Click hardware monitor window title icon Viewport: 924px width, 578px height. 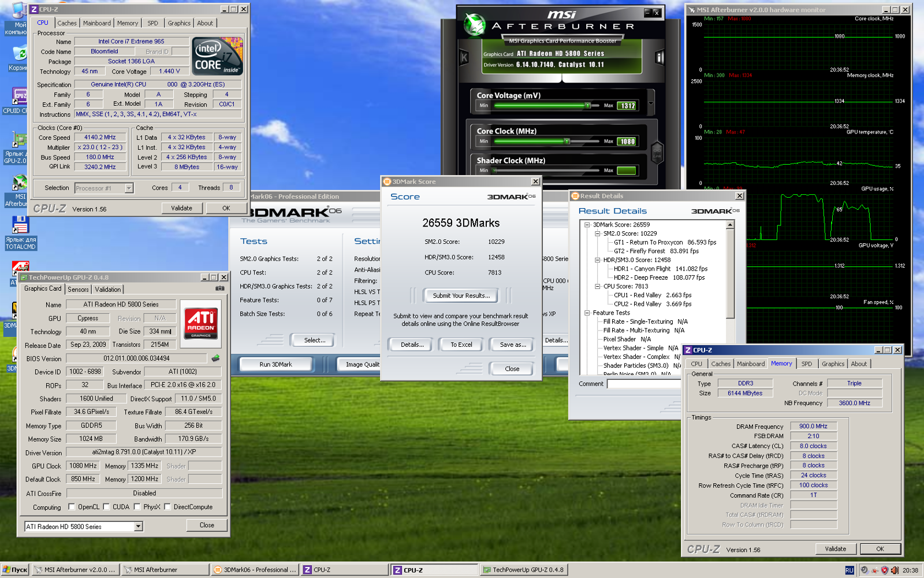691,10
